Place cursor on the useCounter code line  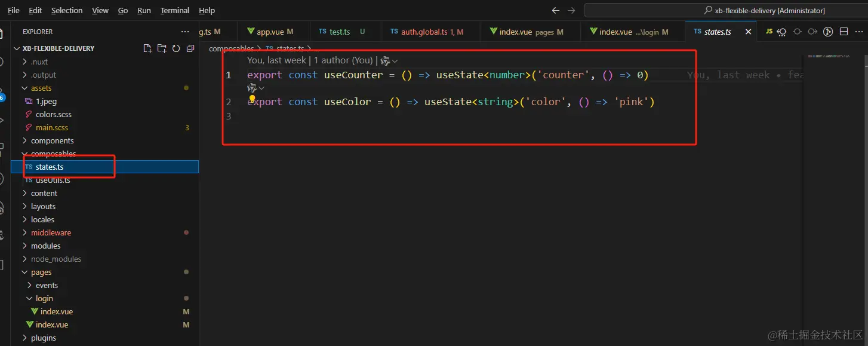click(448, 75)
